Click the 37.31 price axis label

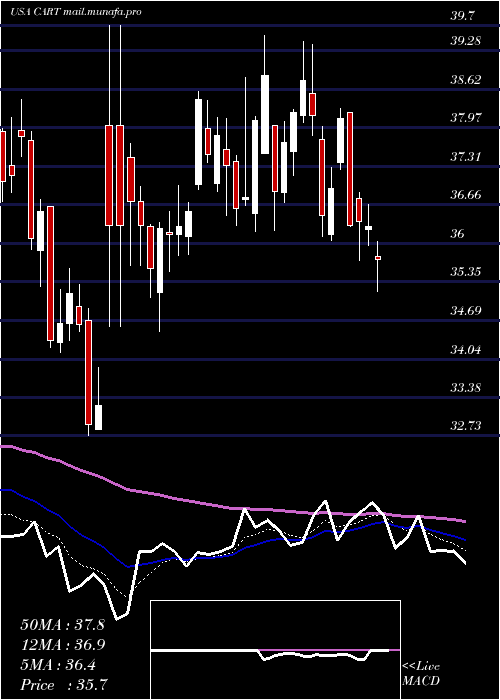point(466,157)
